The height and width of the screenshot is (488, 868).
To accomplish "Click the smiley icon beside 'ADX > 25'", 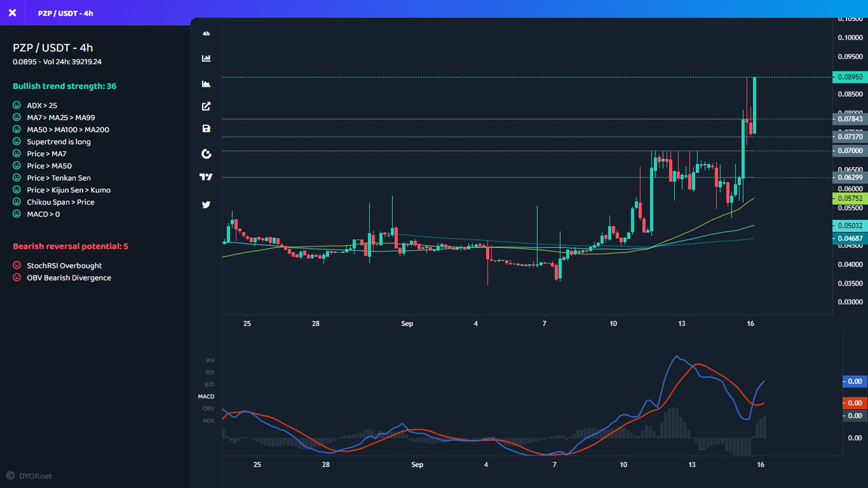I will 17,106.
